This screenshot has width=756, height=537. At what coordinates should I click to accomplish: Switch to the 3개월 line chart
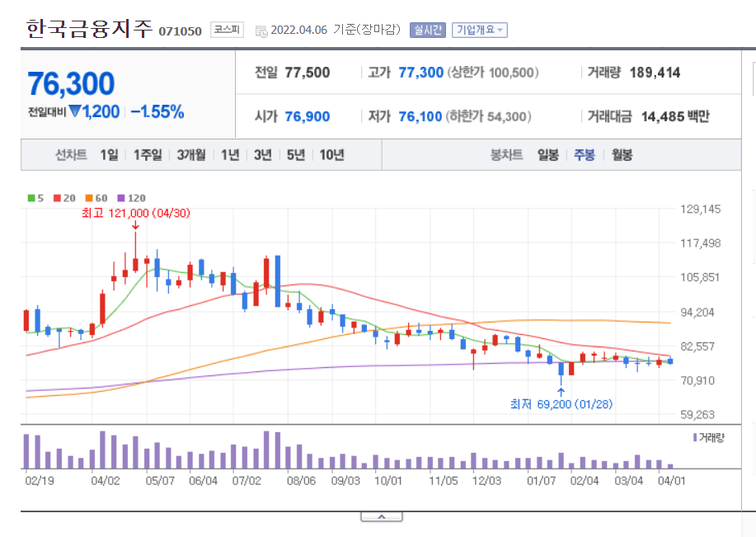click(191, 155)
